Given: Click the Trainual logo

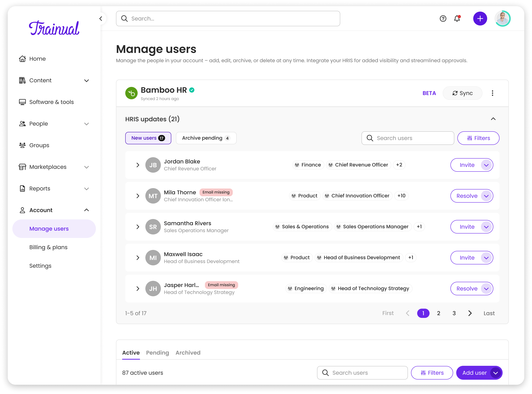Looking at the screenshot, I should coord(54,28).
